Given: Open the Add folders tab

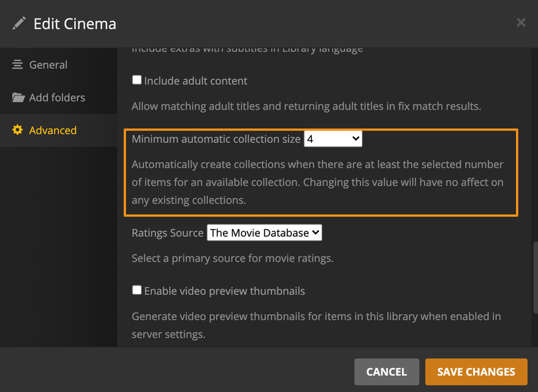Looking at the screenshot, I should pyautogui.click(x=57, y=98).
